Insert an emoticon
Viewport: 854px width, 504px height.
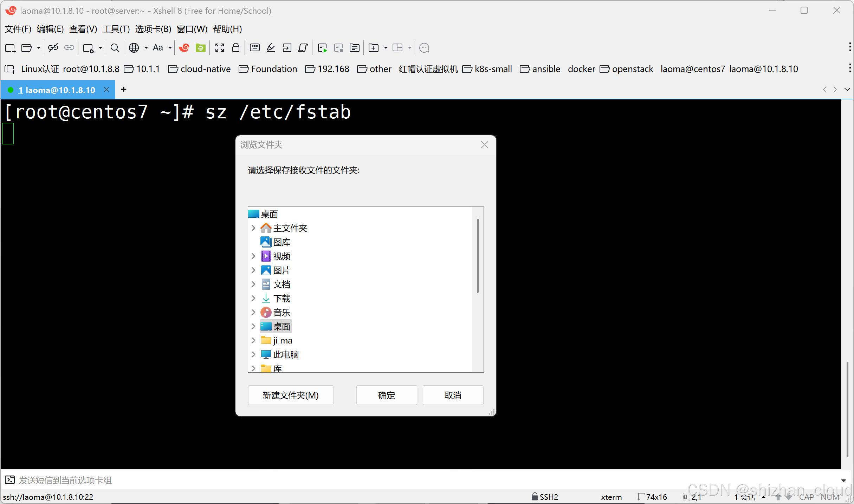424,48
